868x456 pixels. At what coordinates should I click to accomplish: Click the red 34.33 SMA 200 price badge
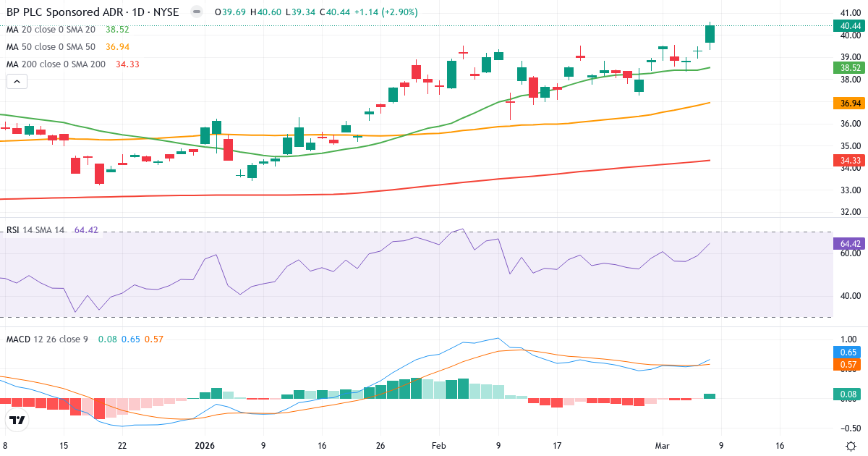851,161
